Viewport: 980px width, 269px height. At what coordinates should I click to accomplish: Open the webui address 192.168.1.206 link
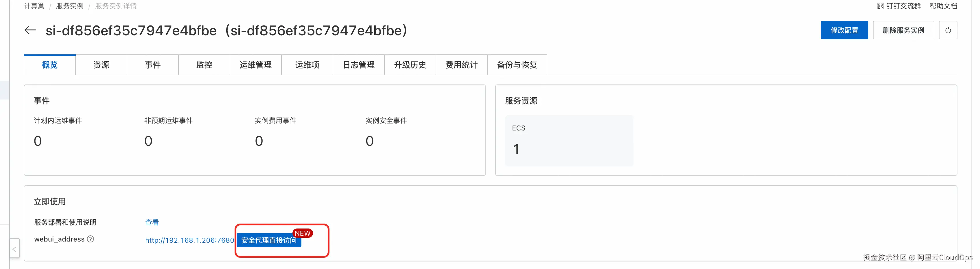[x=189, y=240]
